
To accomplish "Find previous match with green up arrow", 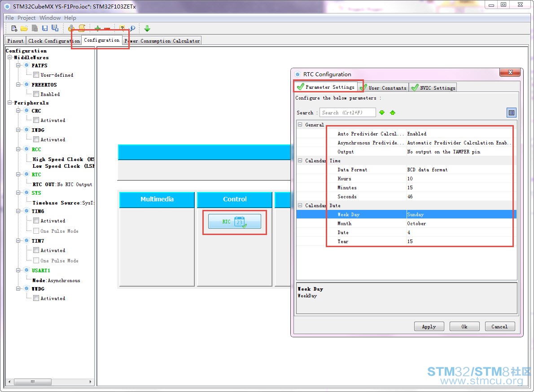I will click(393, 113).
